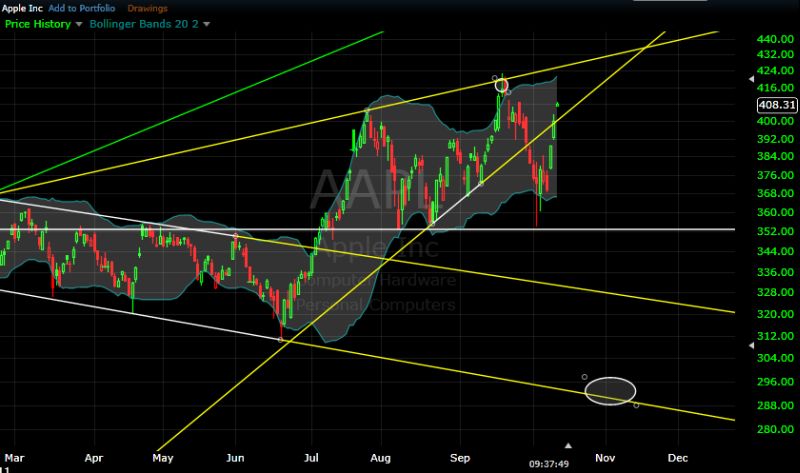Click the 424.00 price axis label
Image resolution: width=800 pixels, height=473 pixels.
coord(775,70)
